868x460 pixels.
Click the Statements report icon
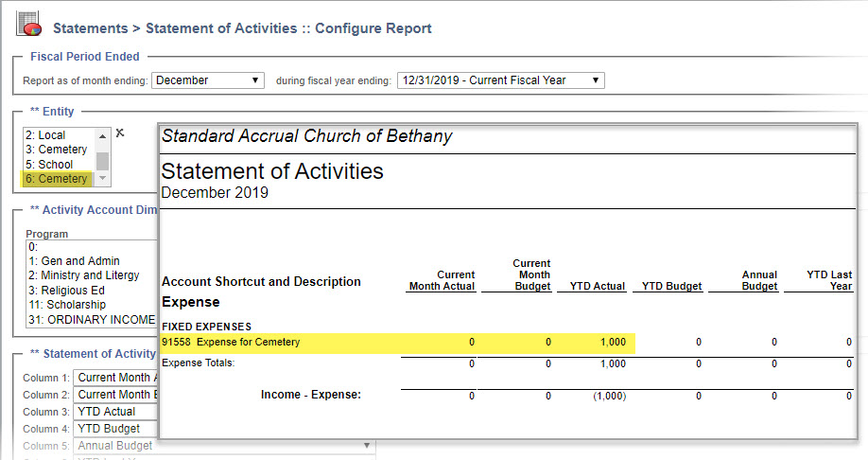(29, 25)
